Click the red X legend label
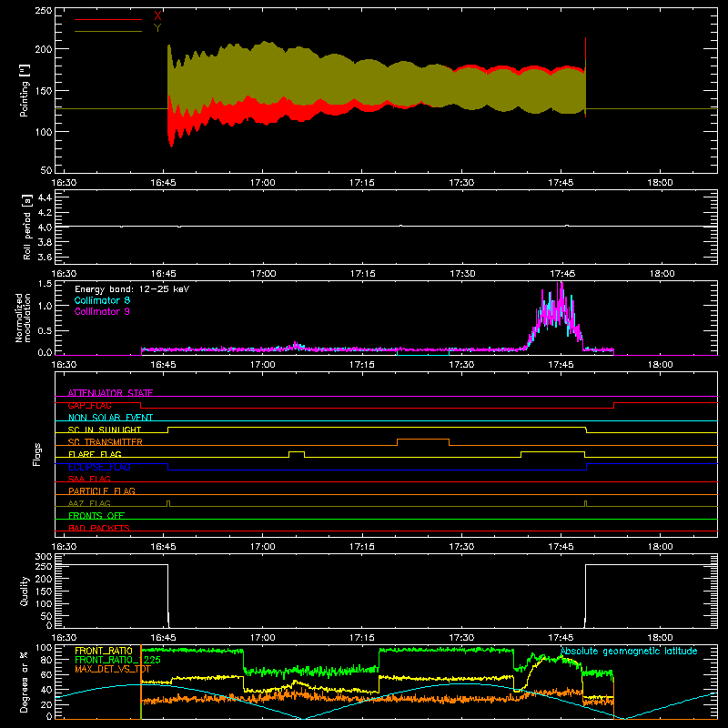This screenshot has height=728, width=728. point(157,16)
